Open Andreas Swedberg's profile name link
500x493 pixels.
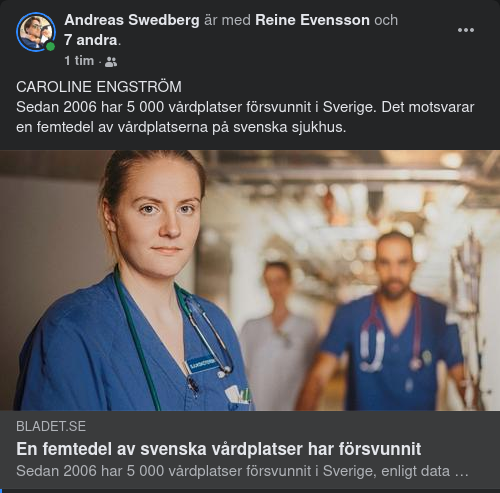[132, 20]
